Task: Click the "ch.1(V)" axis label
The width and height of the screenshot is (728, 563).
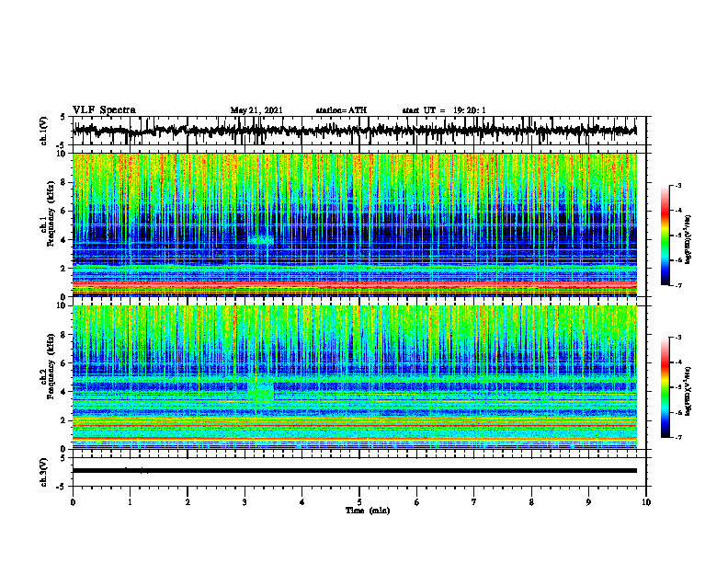Action: point(44,131)
